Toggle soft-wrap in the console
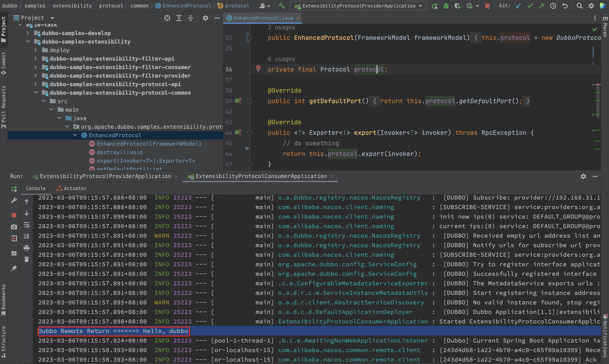This screenshot has width=609, height=364. [x=27, y=225]
